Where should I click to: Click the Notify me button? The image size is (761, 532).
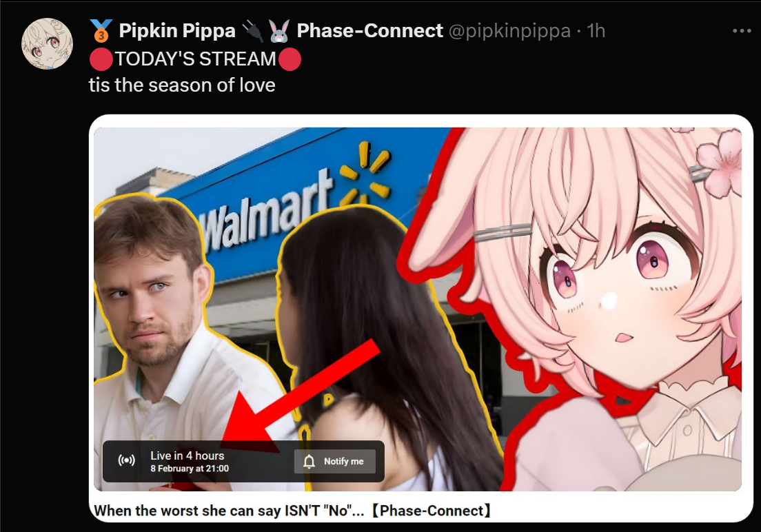click(x=334, y=461)
